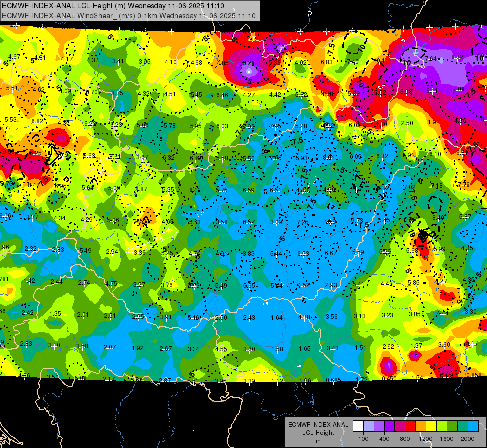The image size is (487, 448).
Task: Select the yellow swatch in the legend
Action: pyautogui.click(x=431, y=426)
